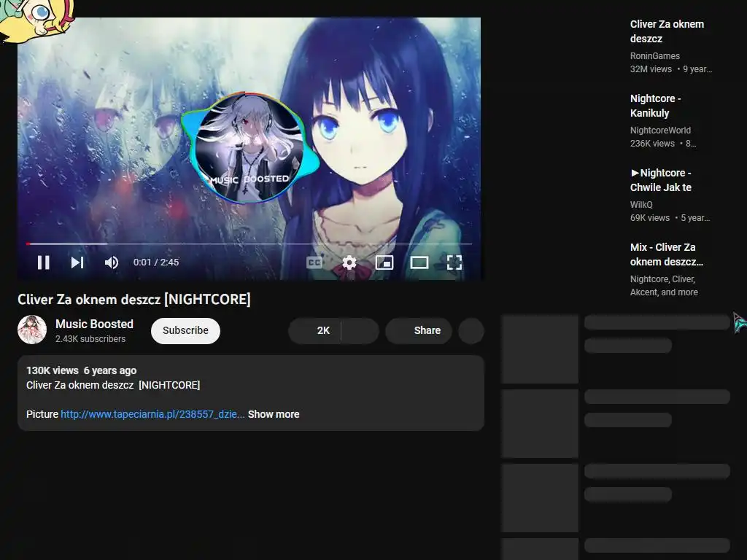Switch to theater mode icon
747x560 pixels.
pyautogui.click(x=419, y=262)
